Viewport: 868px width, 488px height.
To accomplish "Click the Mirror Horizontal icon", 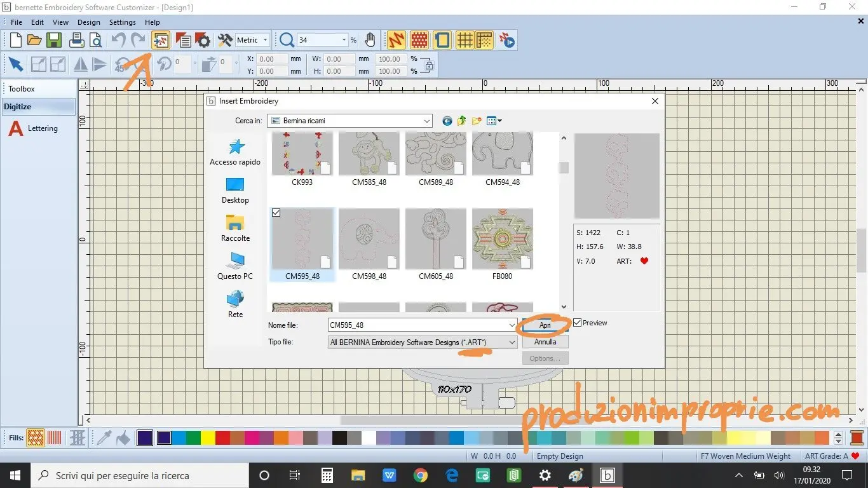I will pos(81,64).
